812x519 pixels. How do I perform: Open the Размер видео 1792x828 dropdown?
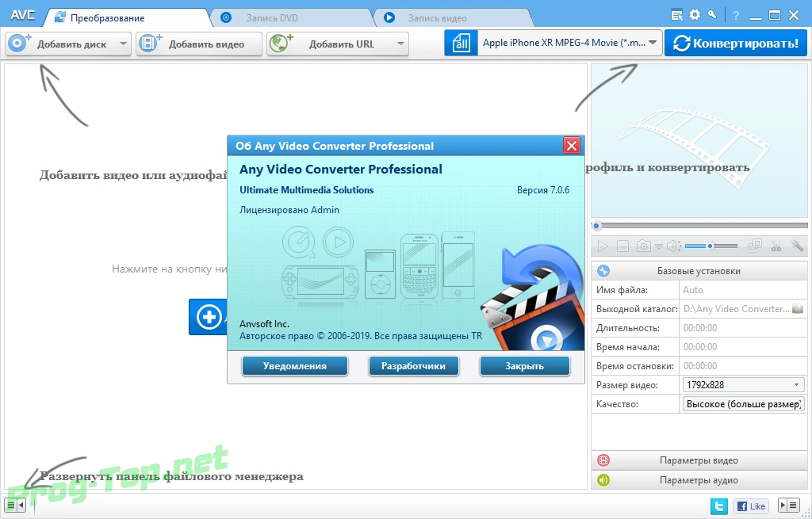[743, 384]
